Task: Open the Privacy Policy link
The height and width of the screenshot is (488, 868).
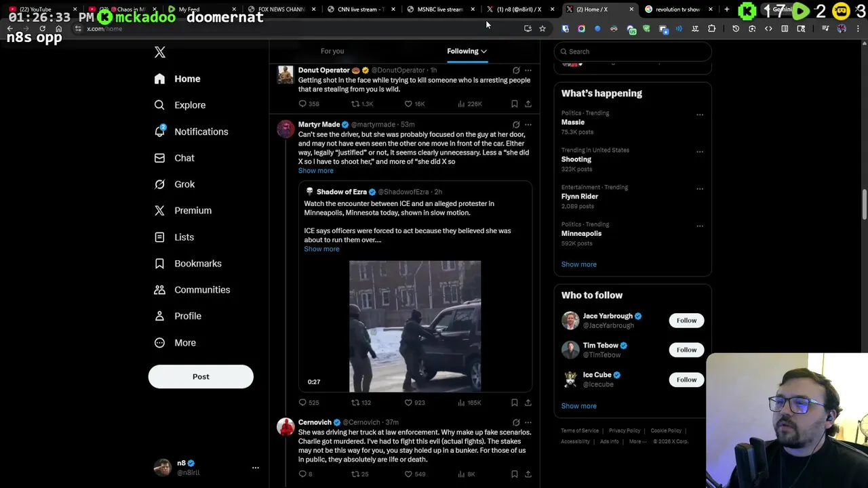Action: 625,431
